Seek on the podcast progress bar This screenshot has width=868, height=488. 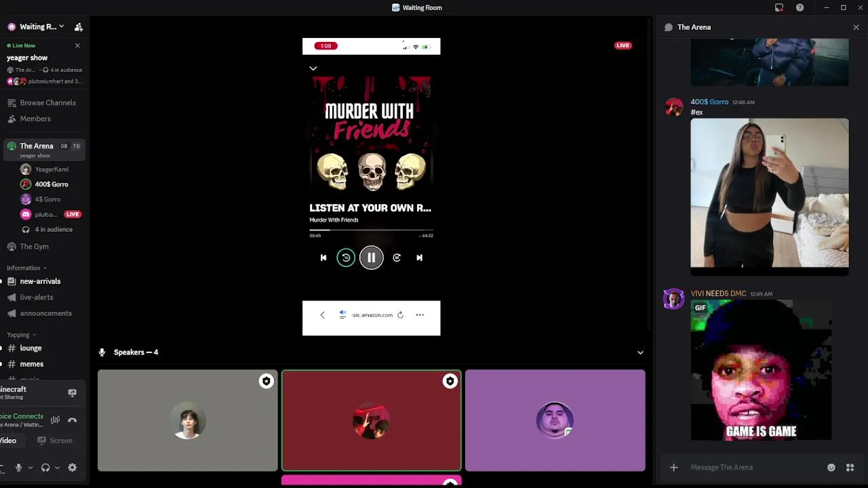371,230
